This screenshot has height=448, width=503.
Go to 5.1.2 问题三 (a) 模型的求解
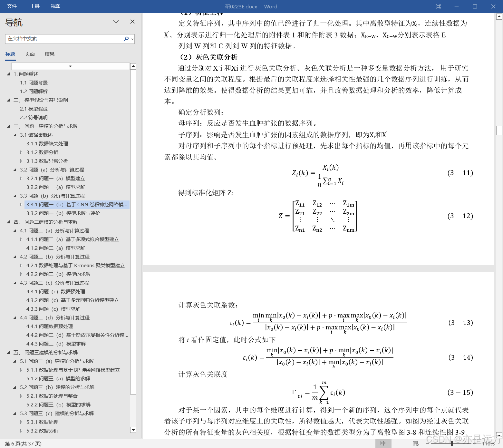pyautogui.click(x=58, y=379)
